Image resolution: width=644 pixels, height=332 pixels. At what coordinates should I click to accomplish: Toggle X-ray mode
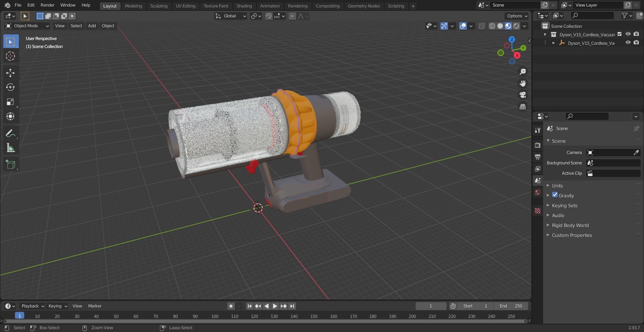point(481,26)
